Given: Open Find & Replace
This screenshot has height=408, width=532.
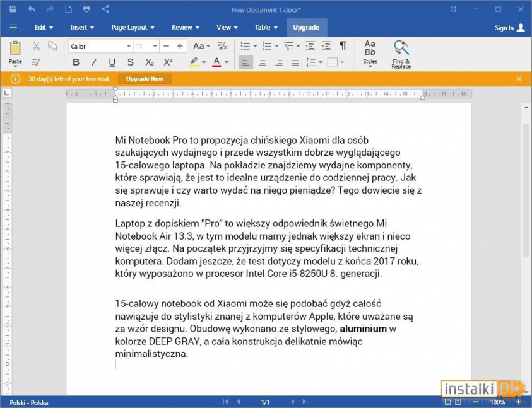Looking at the screenshot, I should click(400, 54).
